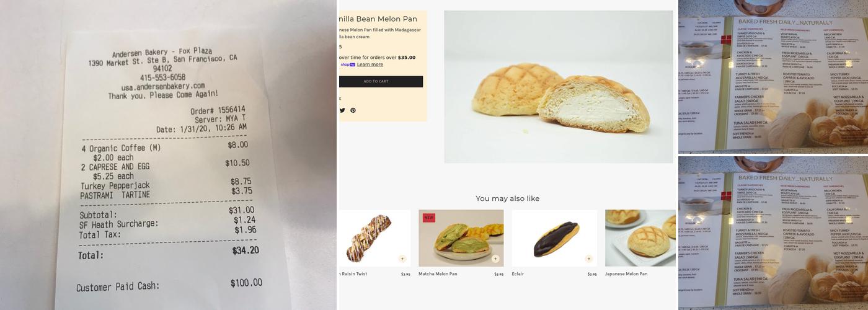Quick-add the Raisin Twist with plus icon
Image resolution: width=868 pixels, height=310 pixels.
tap(402, 259)
